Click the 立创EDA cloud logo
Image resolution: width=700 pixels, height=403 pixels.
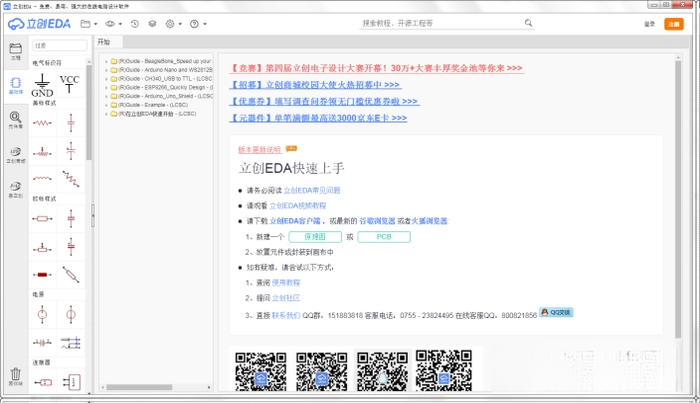[39, 24]
